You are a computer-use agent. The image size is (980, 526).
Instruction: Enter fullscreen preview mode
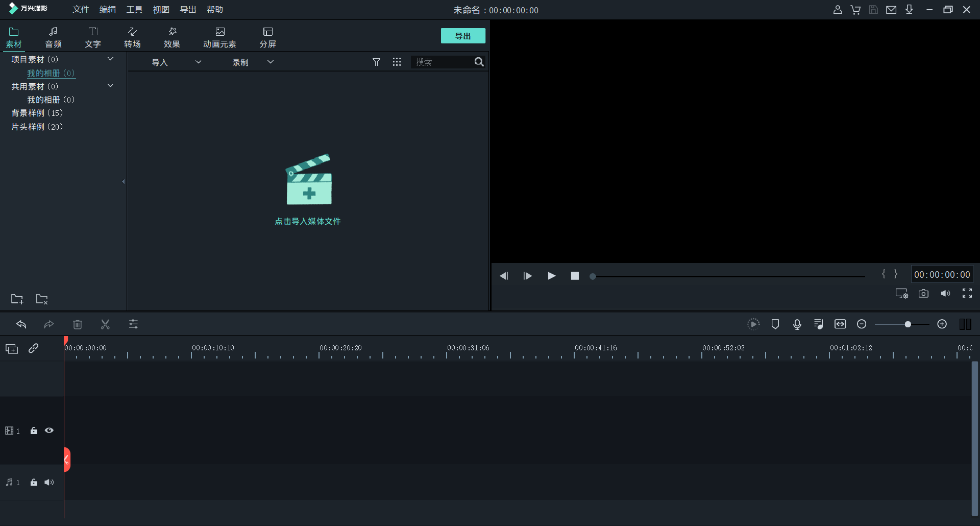tap(967, 294)
